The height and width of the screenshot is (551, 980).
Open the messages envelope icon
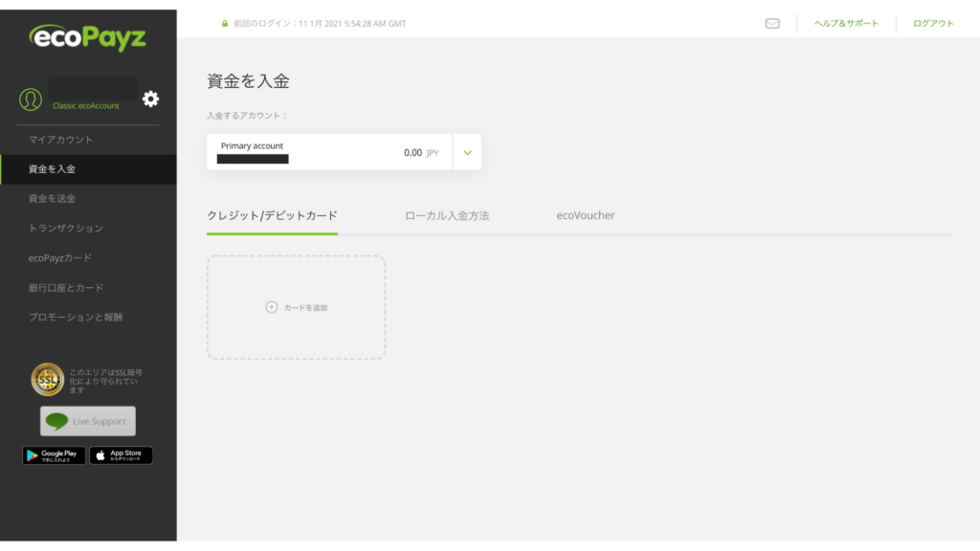click(x=772, y=24)
